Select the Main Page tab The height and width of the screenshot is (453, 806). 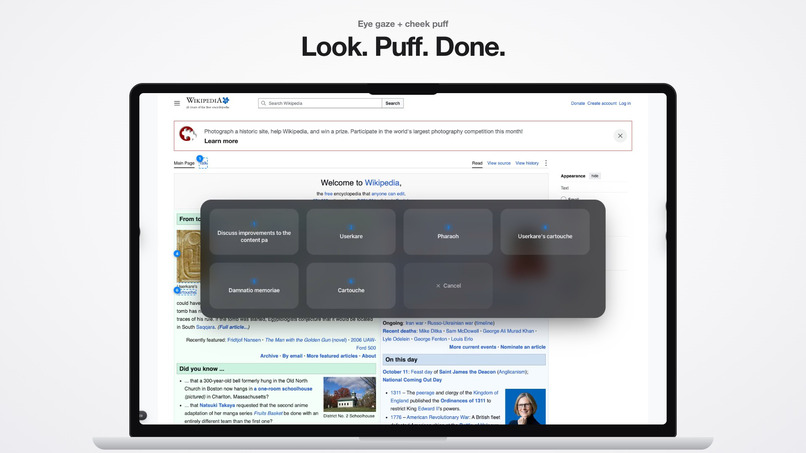184,163
